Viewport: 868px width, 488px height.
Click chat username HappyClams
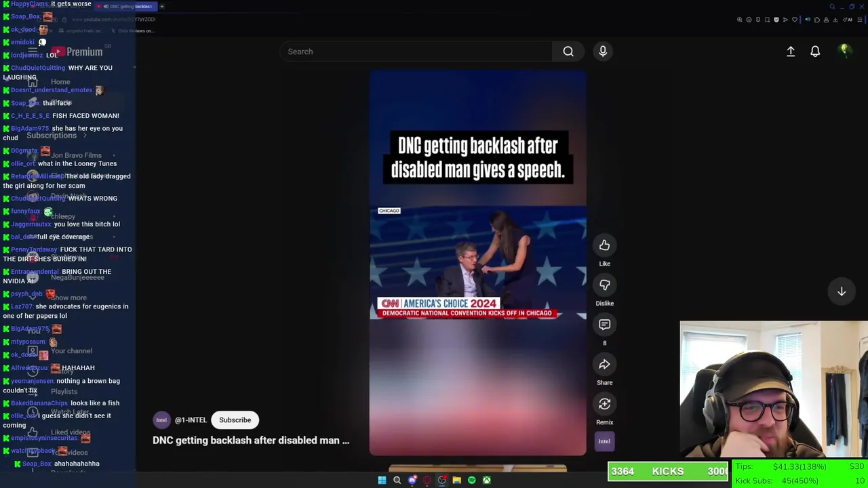[29, 4]
